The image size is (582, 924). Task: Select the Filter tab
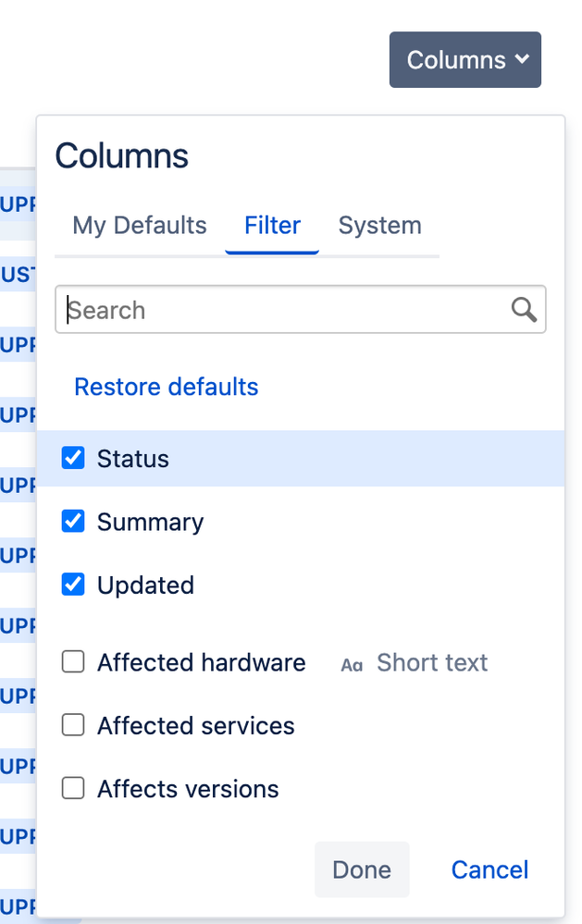click(x=272, y=226)
